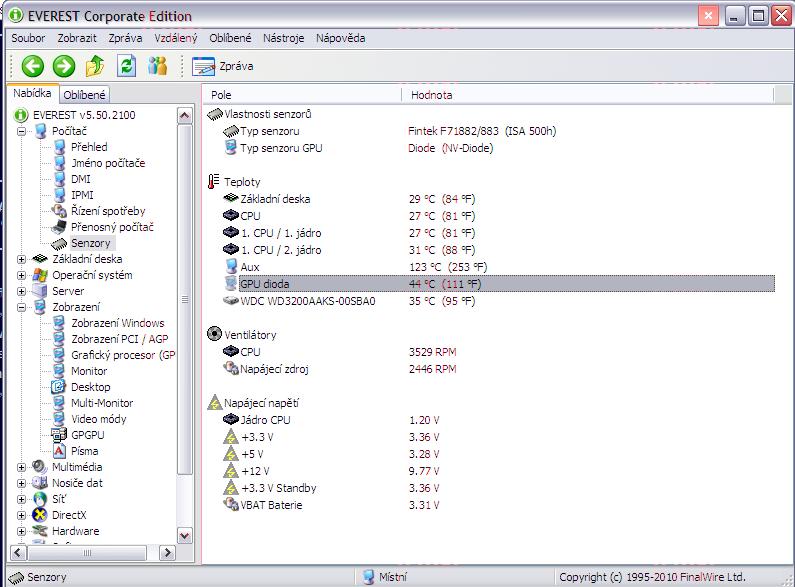Image resolution: width=795 pixels, height=587 pixels.
Task: Select Jméno počítače in the tree
Action: pos(108,163)
